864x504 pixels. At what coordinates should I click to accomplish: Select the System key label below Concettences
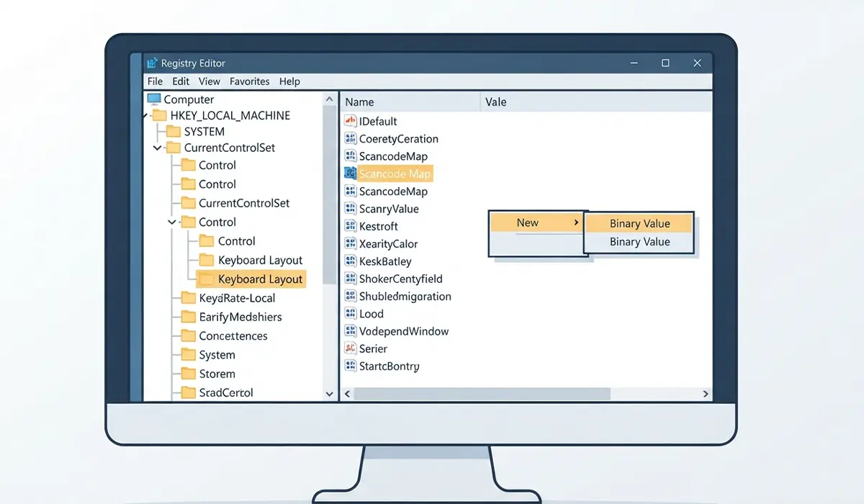(217, 355)
